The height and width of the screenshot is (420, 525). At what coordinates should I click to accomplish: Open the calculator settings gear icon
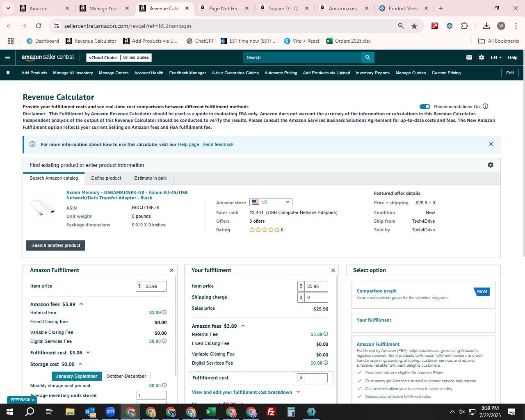(490, 165)
